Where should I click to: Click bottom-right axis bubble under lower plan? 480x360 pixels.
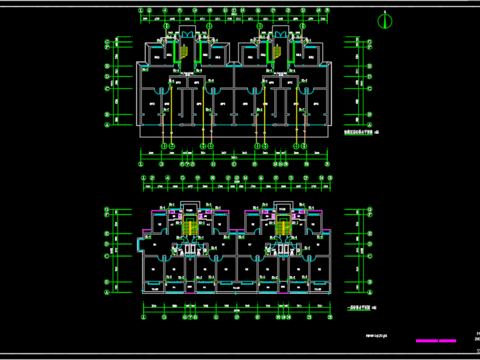330,317
